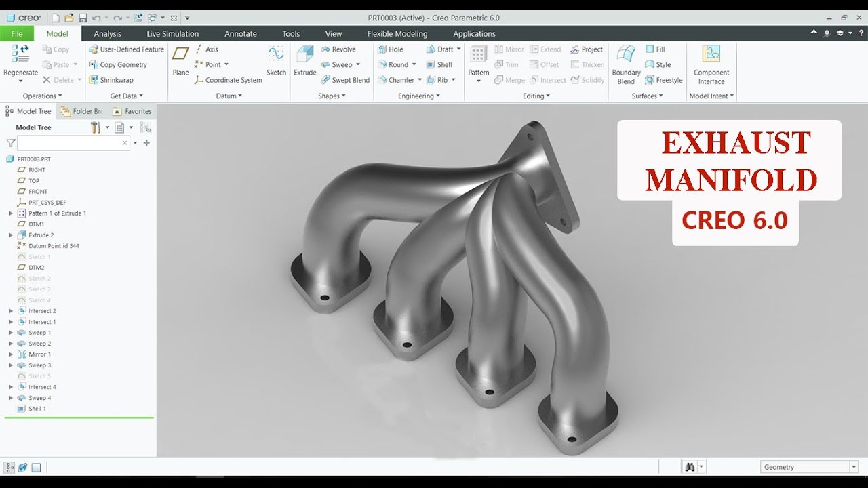This screenshot has width=868, height=488.
Task: Switch to the Analysis tab
Action: tap(107, 34)
